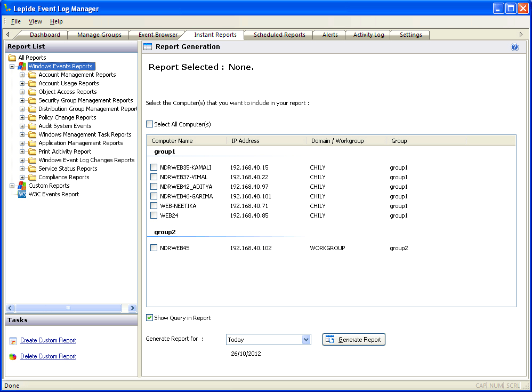This screenshot has width=532, height=392.
Task: Click the Report List horizontal scrollbar thumb
Action: (68, 308)
